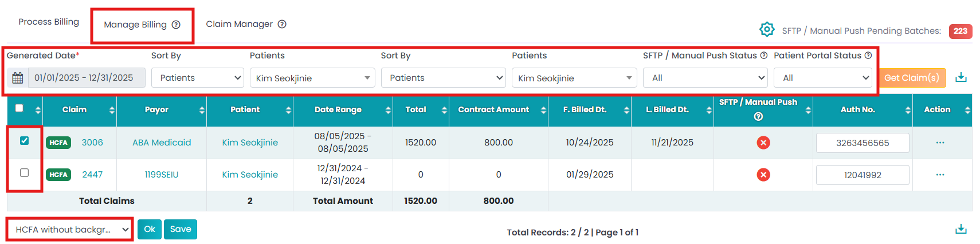Viewport: 980px width, 244px height.
Task: Click the orange Get Claim(s) button
Action: 911,78
